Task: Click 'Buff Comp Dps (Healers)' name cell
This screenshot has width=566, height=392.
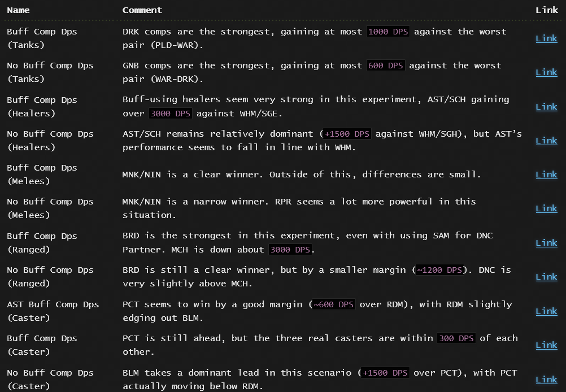Action: tap(42, 107)
